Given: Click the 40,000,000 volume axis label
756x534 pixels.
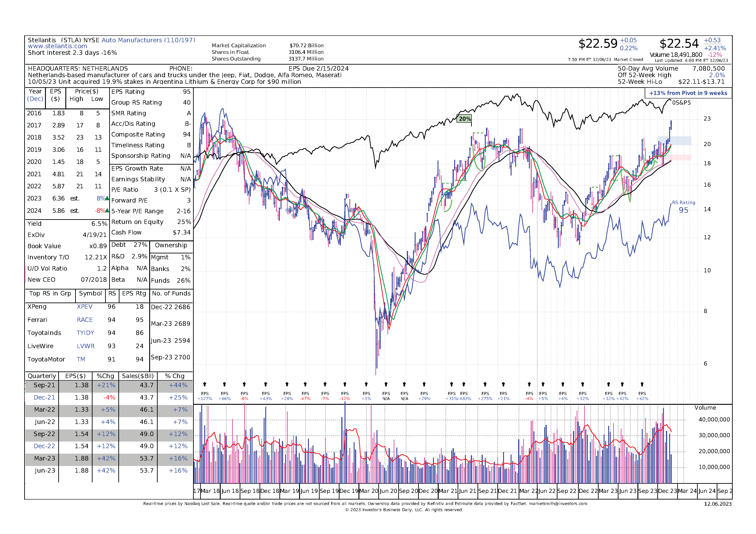Looking at the screenshot, I should coord(714,419).
